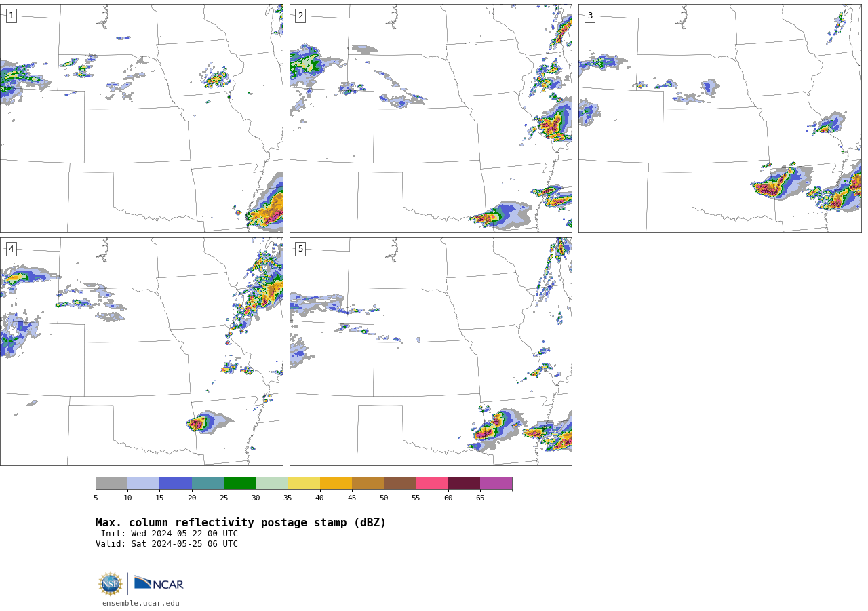Click the panel number label 3

[589, 16]
